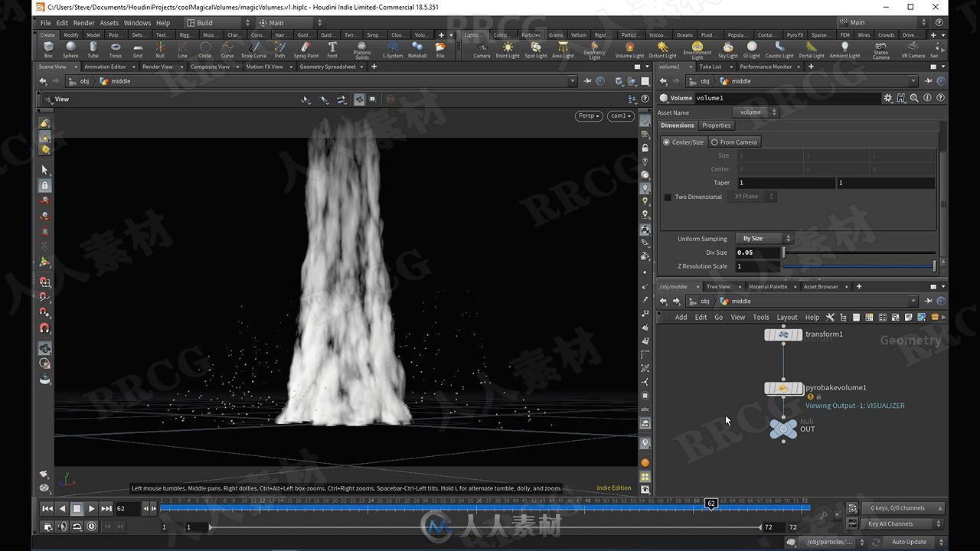The width and height of the screenshot is (980, 551).
Task: Click the pyrobakevolume1 node
Action: (x=783, y=389)
